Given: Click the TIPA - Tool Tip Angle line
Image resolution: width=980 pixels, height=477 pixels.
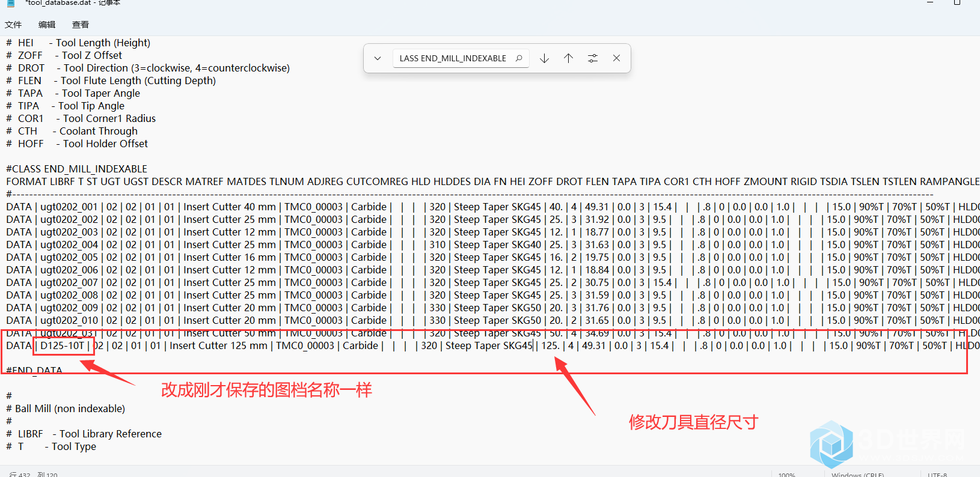Looking at the screenshot, I should (x=65, y=106).
